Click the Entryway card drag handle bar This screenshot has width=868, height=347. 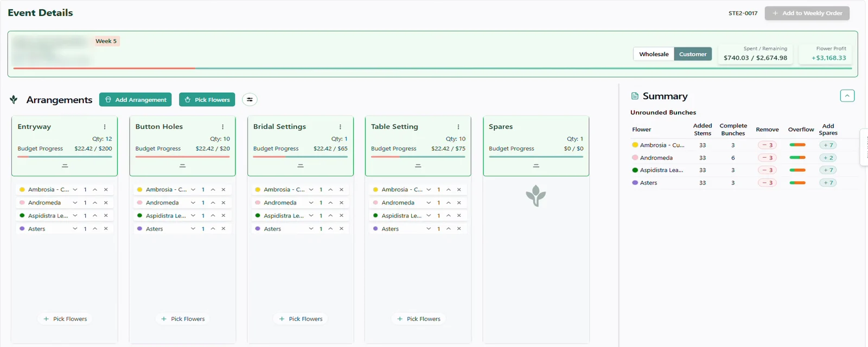[x=65, y=166]
